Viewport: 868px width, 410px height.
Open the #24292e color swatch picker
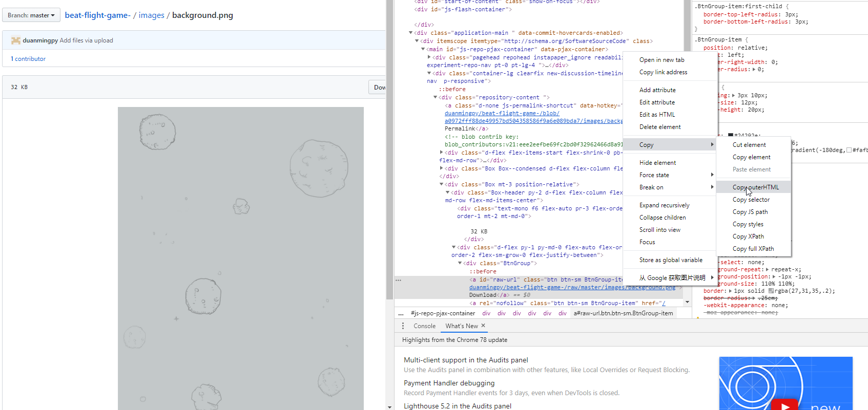pos(731,136)
